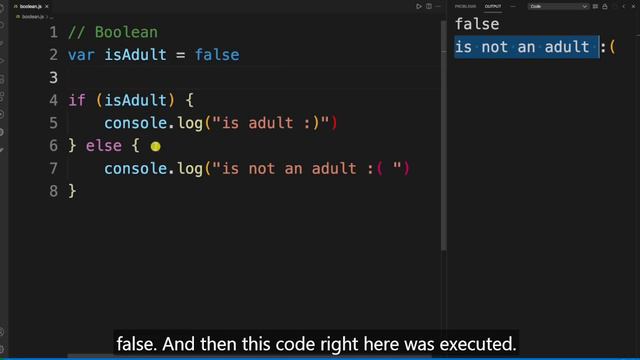Click the boolean.js breadcrumb path item

pyautogui.click(x=33, y=17)
